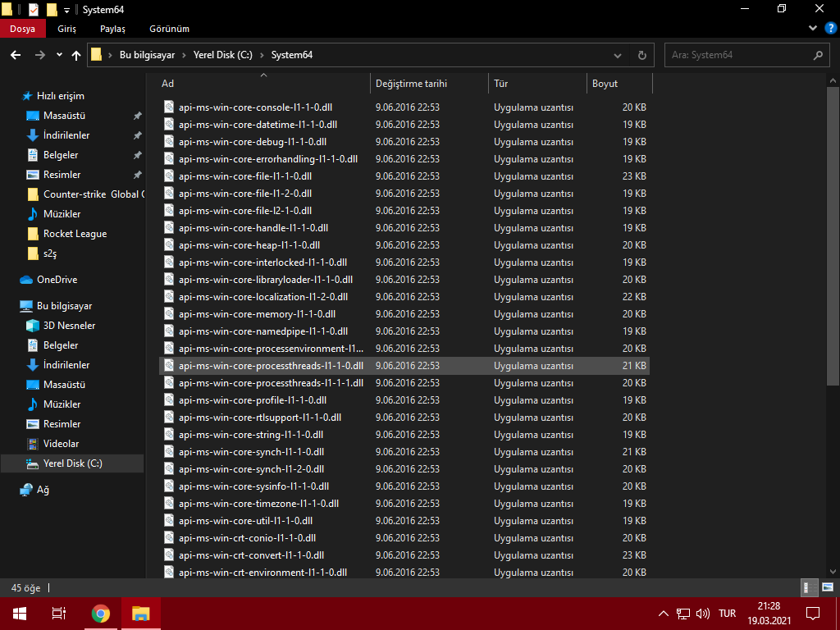The image size is (840, 630).
Task: Select api-ms-win-core-libraryloader-l1-1-0.dll
Action: (404, 280)
